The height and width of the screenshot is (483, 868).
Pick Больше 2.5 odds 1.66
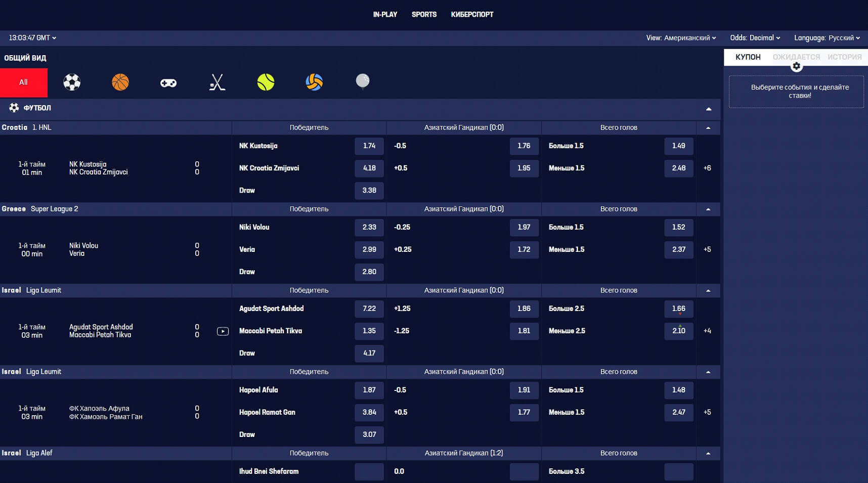tap(679, 309)
